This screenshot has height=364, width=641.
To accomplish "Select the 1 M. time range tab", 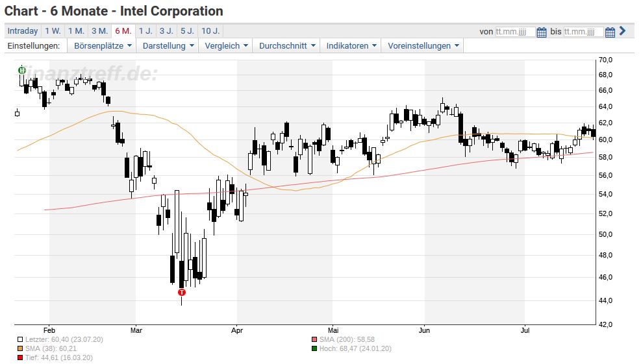I will 76,31.
